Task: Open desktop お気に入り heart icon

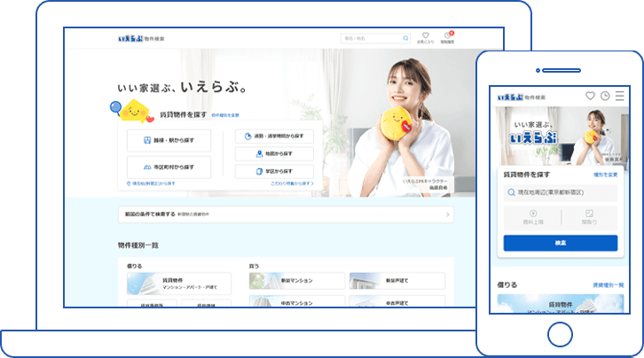Action: pyautogui.click(x=425, y=37)
